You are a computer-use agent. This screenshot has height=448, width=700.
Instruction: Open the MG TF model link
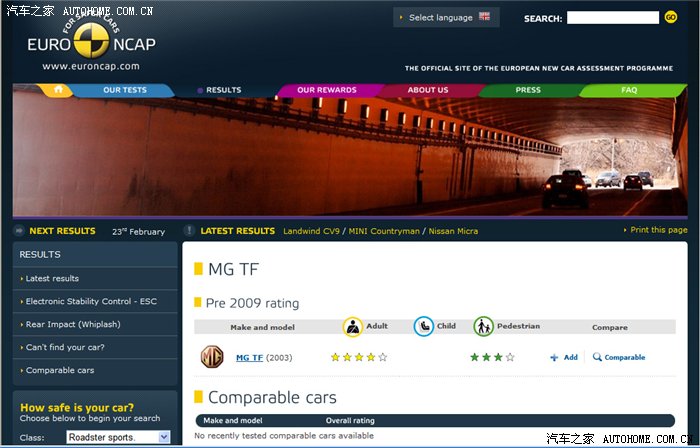click(249, 357)
